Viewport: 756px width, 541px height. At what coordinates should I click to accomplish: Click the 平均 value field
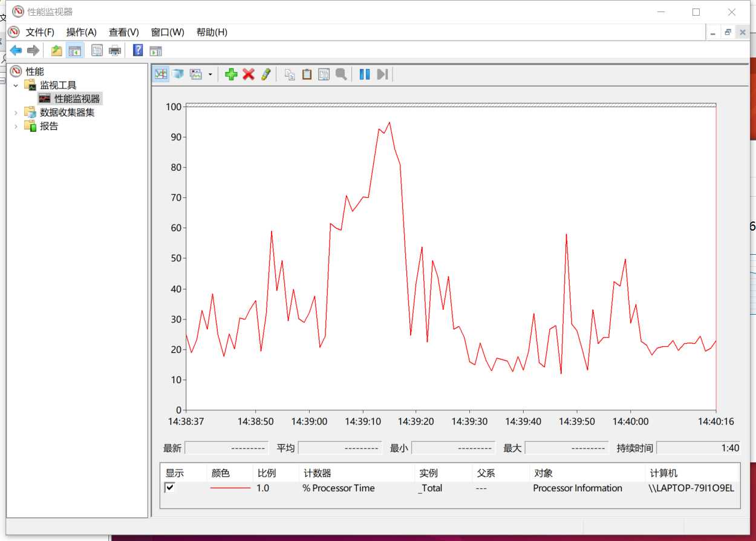point(340,448)
